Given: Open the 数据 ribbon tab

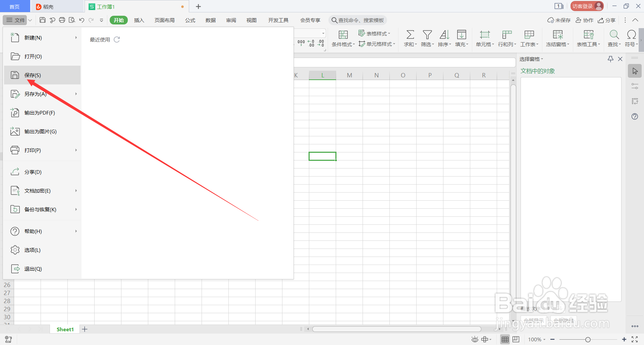Looking at the screenshot, I should (210, 20).
